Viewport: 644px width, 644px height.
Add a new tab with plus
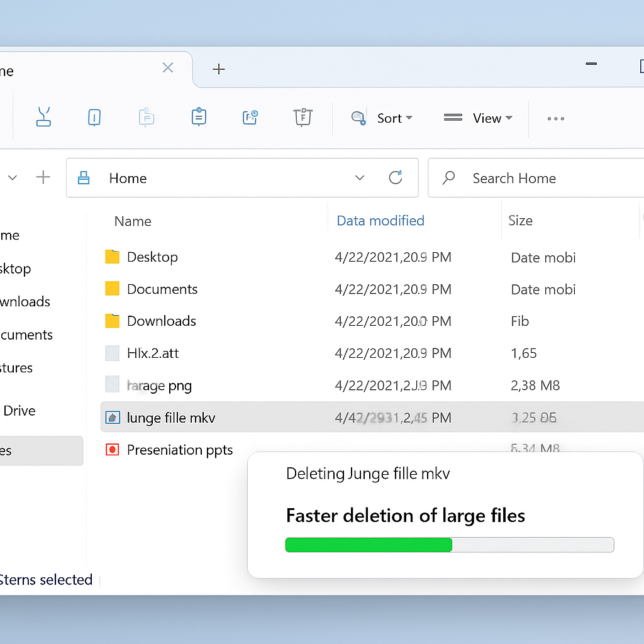coord(218,69)
